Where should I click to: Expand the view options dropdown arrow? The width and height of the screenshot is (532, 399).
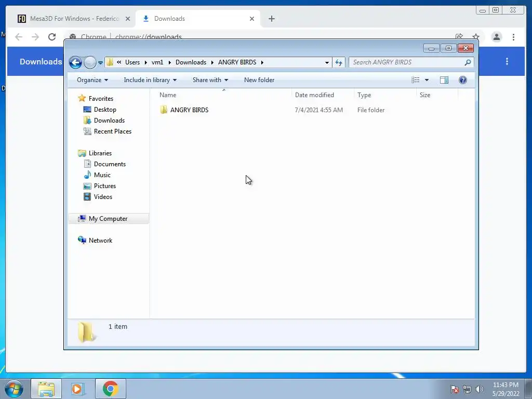click(427, 80)
